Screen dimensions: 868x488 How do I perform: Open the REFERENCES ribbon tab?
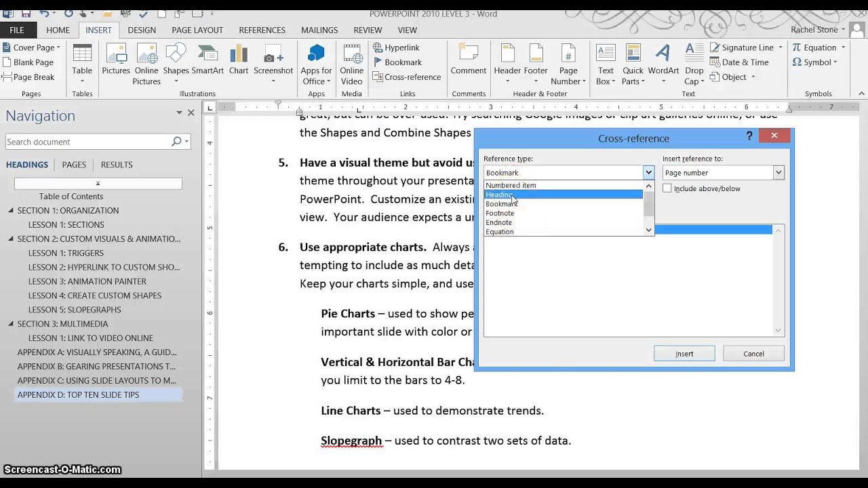[262, 30]
